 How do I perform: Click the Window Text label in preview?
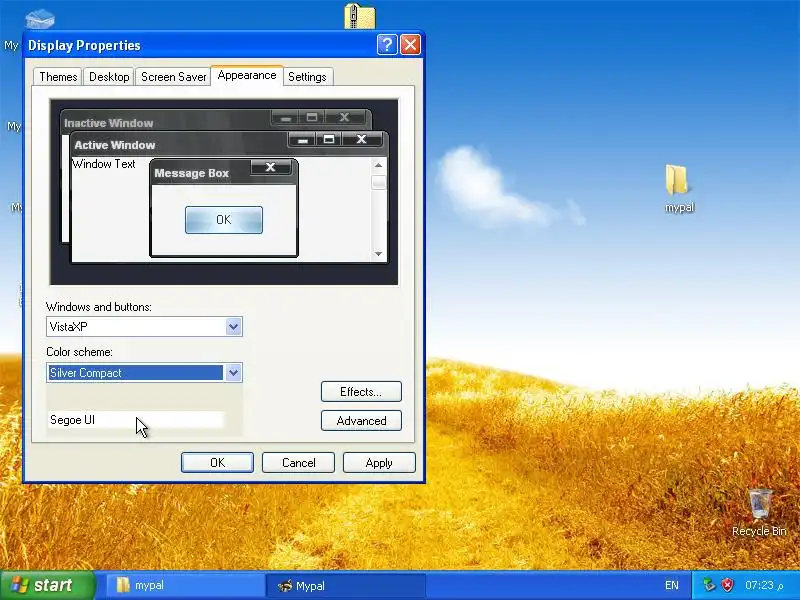pyautogui.click(x=104, y=164)
